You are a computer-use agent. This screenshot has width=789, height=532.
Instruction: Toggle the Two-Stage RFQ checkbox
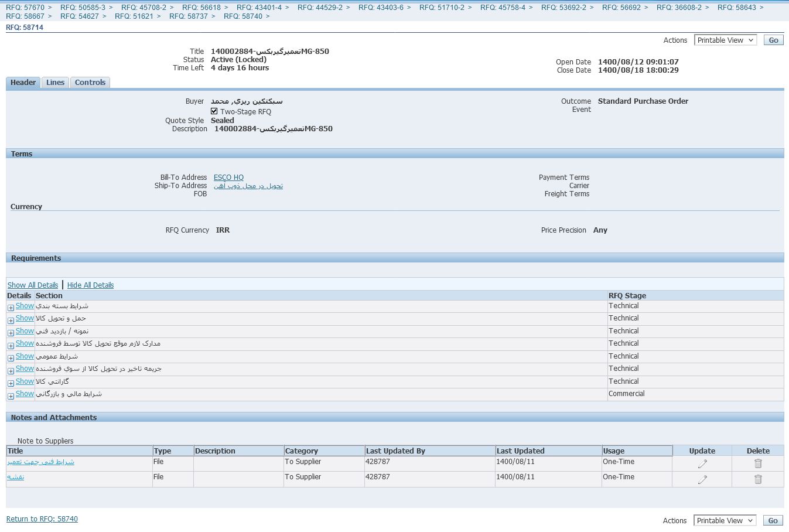pyautogui.click(x=214, y=111)
